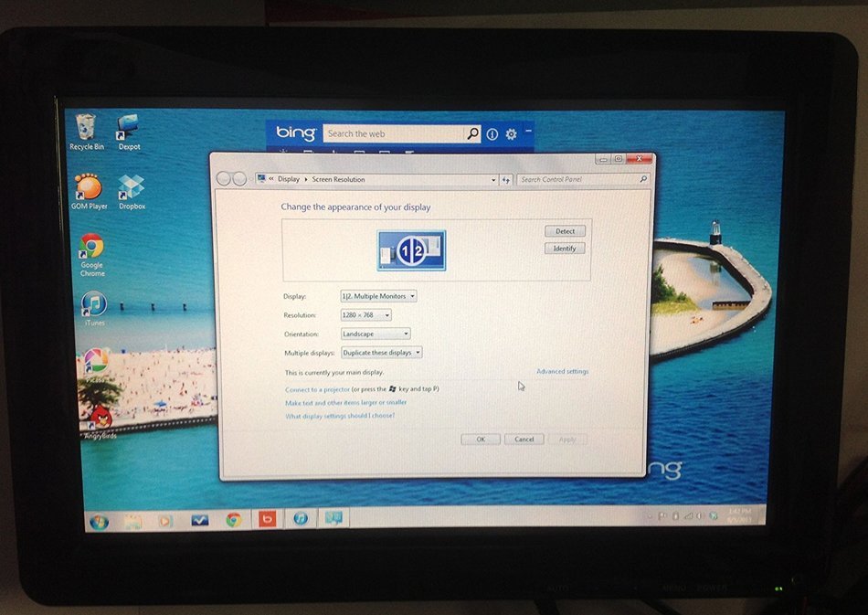This screenshot has height=615, width=868.
Task: Open the iTunes desktop icon
Action: coord(94,308)
